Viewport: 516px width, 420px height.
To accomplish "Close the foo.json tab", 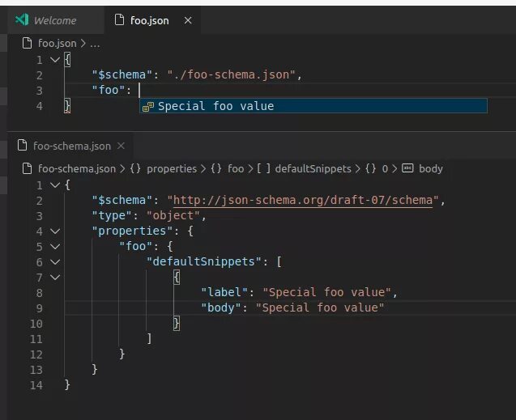I will pyautogui.click(x=188, y=20).
